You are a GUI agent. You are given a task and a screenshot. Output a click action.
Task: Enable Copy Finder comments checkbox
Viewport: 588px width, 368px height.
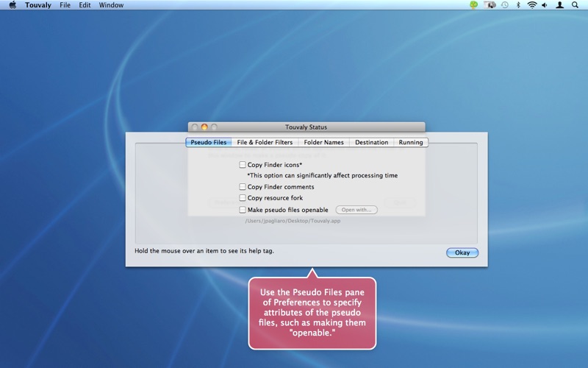point(243,187)
